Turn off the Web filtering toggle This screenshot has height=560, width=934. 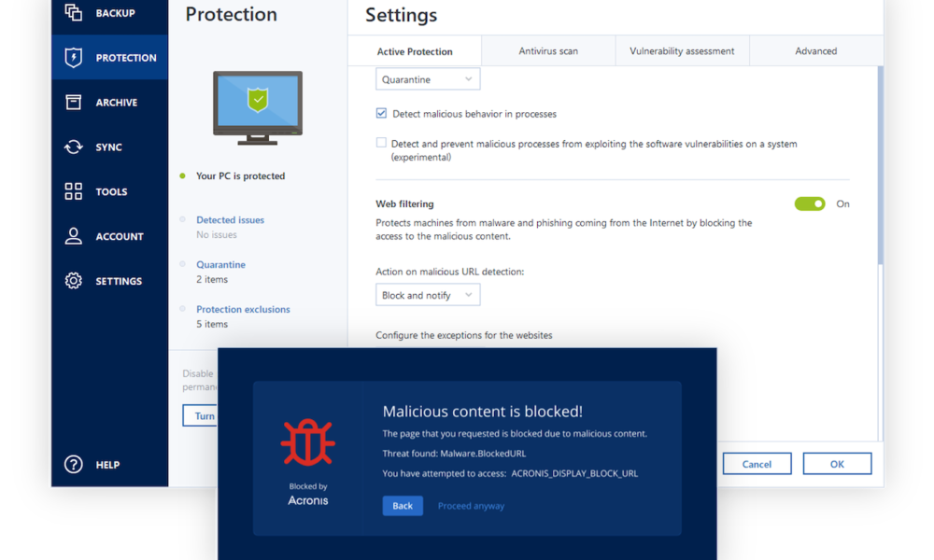(810, 203)
